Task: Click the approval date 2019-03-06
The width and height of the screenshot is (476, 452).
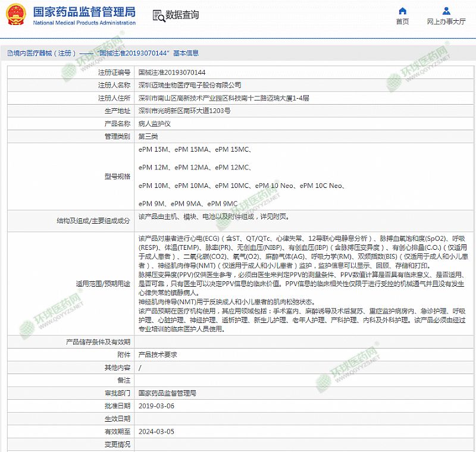Action: click(x=156, y=406)
